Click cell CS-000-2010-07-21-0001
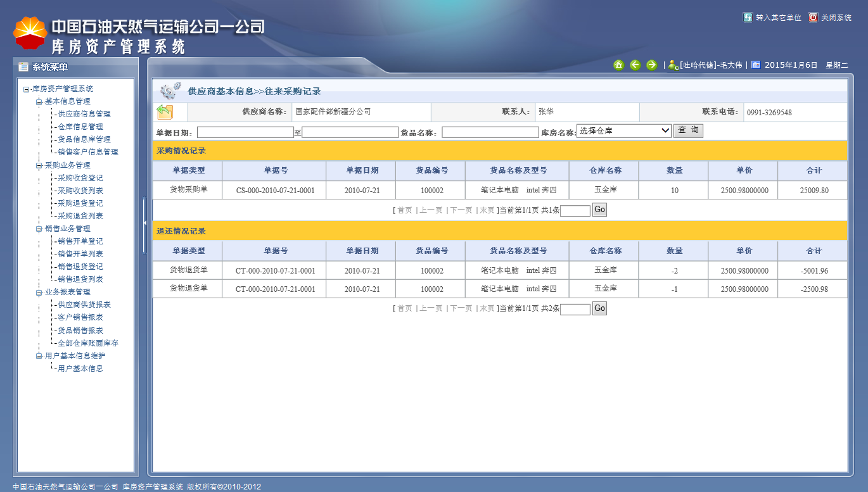Image resolution: width=868 pixels, height=492 pixels. point(276,191)
